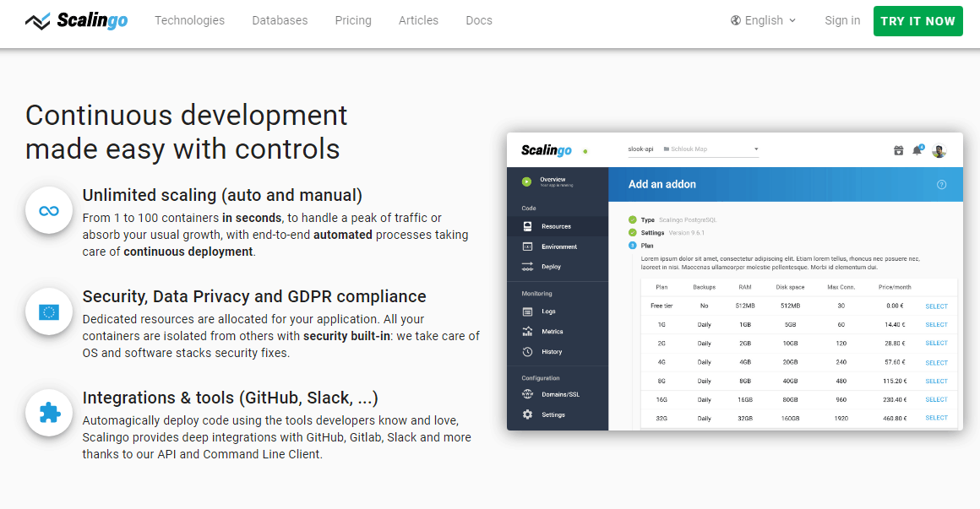Click the Overview play icon in sidebar

click(x=526, y=181)
